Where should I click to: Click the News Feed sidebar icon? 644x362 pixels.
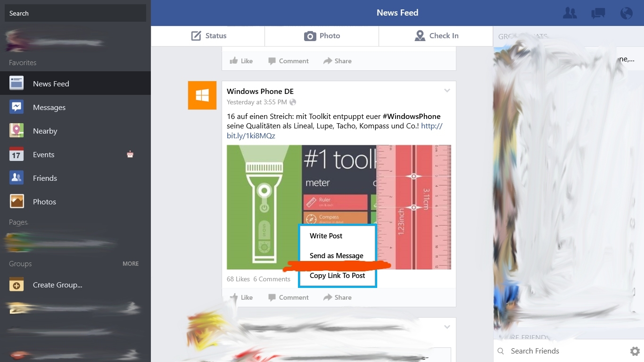click(x=17, y=84)
